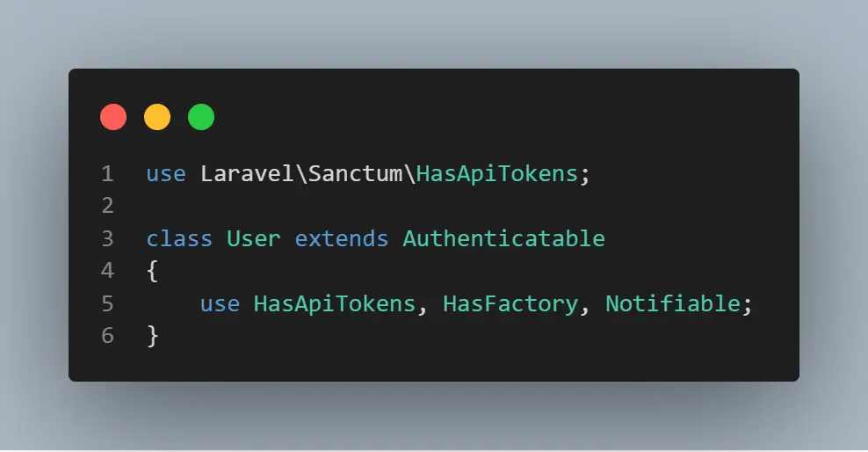Click the yellow minimize dot
This screenshot has width=868, height=452.
[157, 117]
